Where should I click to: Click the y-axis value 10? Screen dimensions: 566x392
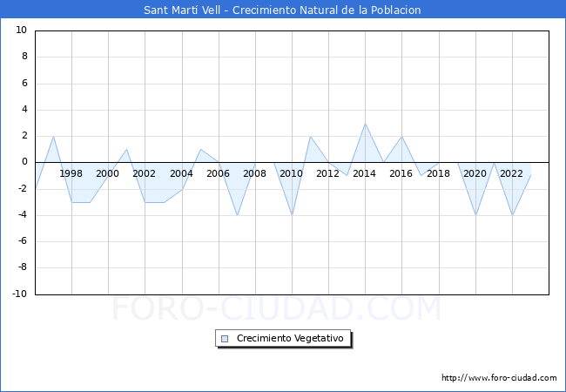coord(21,30)
